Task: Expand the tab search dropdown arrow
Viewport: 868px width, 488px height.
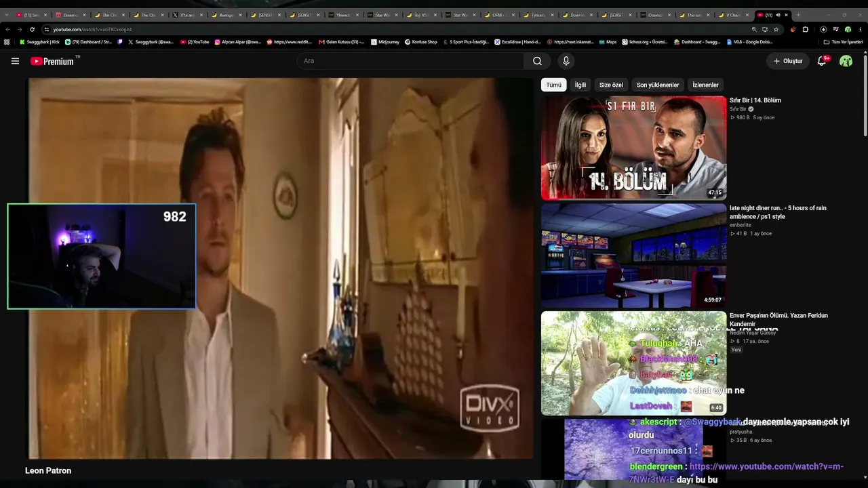Action: pyautogui.click(x=6, y=15)
